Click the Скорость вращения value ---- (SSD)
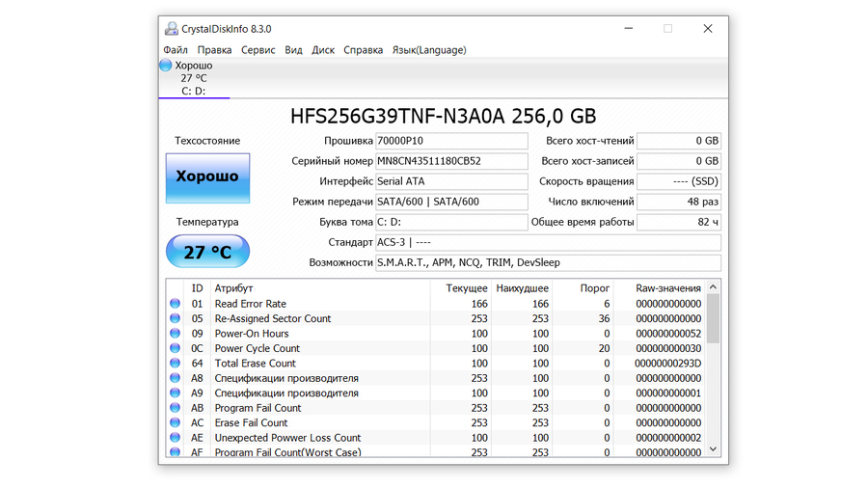 point(679,181)
